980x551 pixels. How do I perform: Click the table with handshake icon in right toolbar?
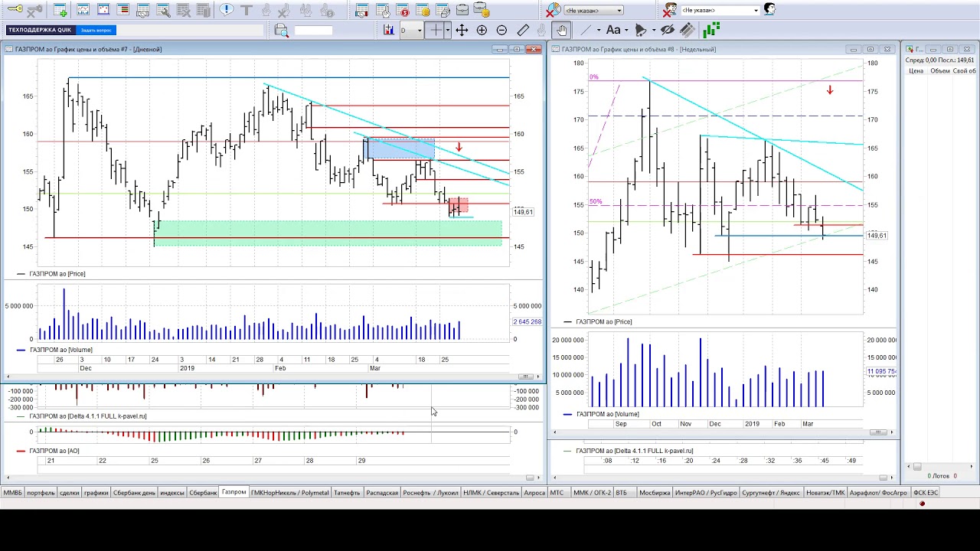click(362, 10)
